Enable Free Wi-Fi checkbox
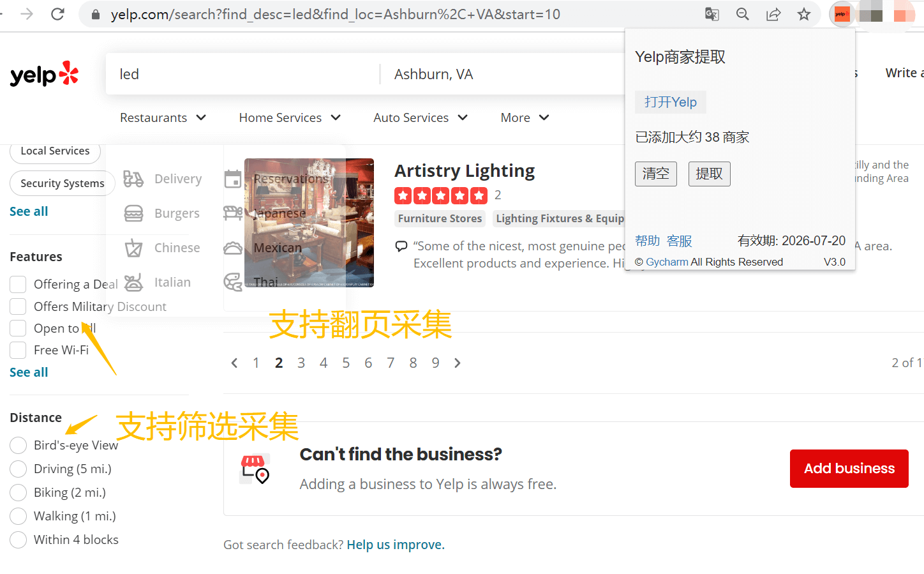Viewport: 924px width, 574px height. click(18, 350)
